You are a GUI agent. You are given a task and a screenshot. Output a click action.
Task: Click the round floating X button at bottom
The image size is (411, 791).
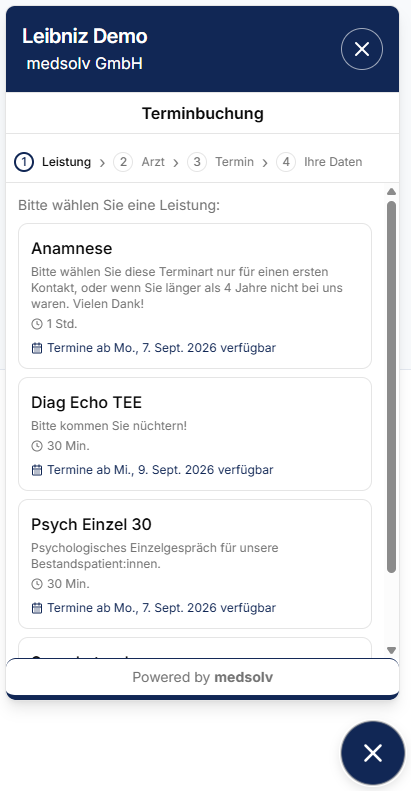tap(373, 753)
